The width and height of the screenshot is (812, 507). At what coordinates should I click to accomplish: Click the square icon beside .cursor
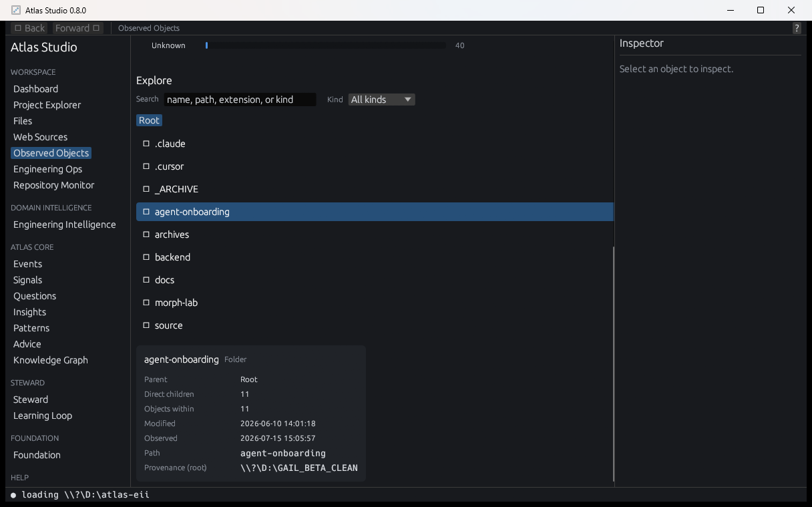tap(146, 166)
